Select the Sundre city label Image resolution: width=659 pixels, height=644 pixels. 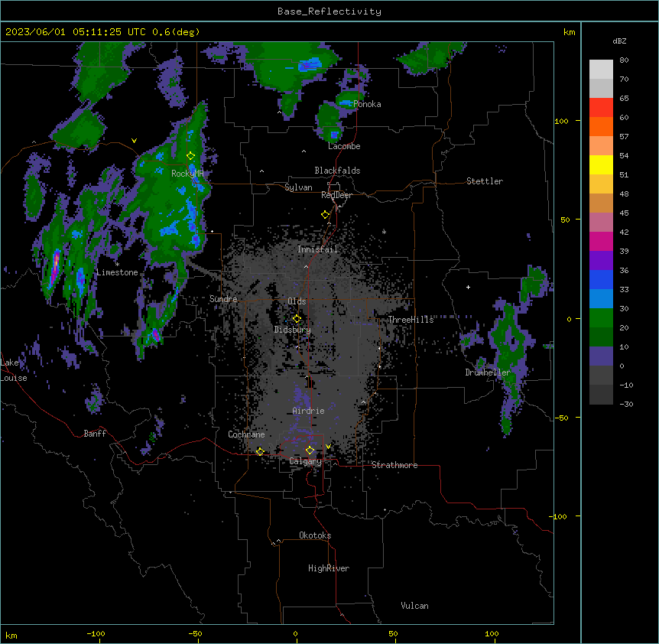coord(223,299)
